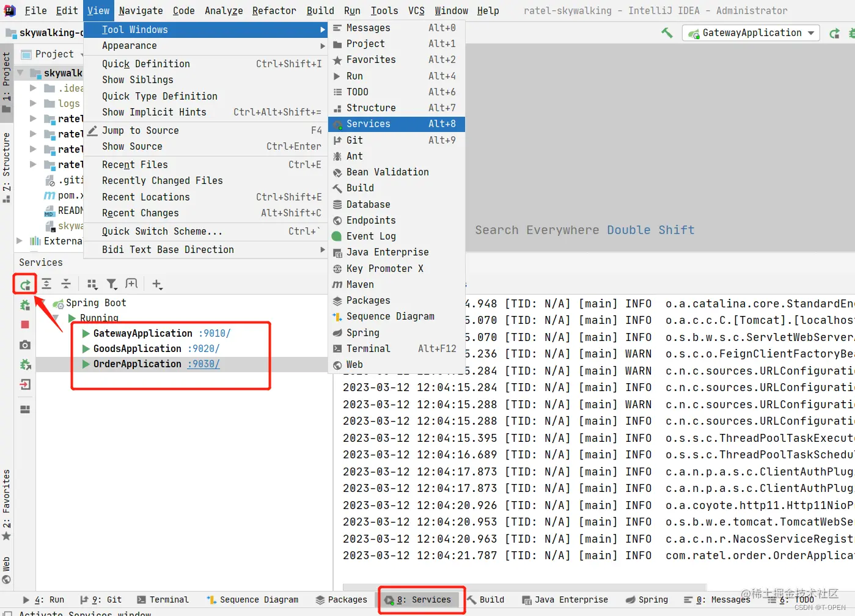Open Terminal from Tool Windows submenu
The height and width of the screenshot is (616, 855).
coord(397,348)
